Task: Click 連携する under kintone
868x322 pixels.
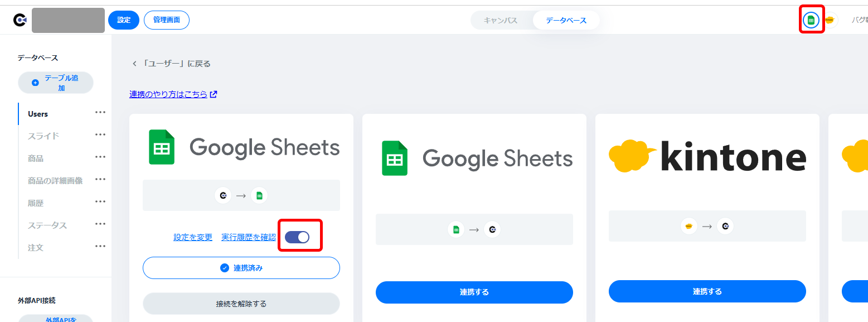Action: coord(707,291)
